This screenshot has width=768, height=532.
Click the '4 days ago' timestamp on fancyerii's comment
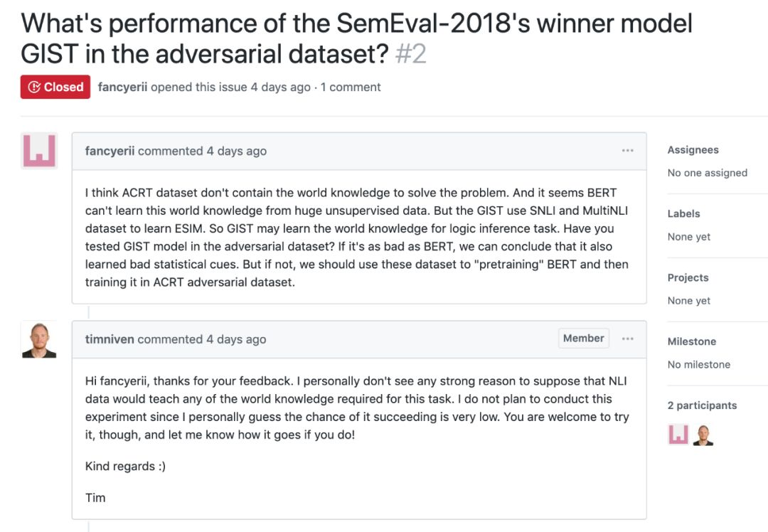click(236, 151)
